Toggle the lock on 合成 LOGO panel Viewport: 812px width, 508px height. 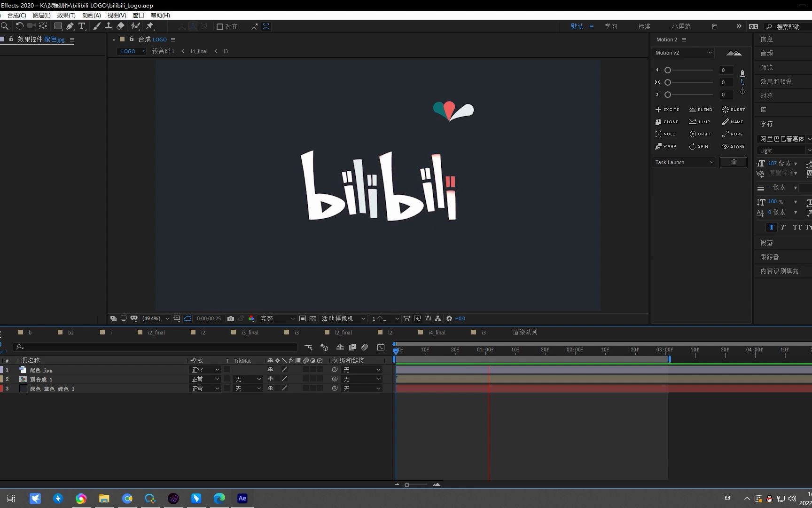pyautogui.click(x=132, y=39)
